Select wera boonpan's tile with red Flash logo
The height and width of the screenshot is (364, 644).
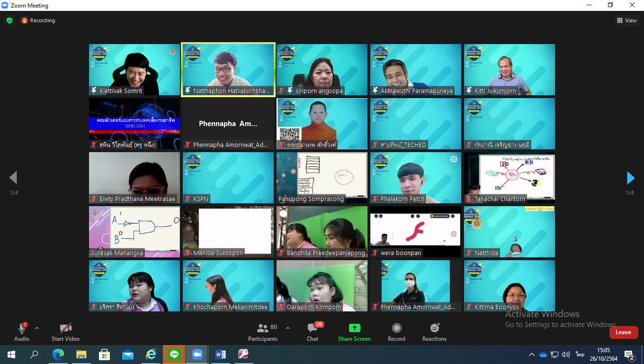[416, 232]
